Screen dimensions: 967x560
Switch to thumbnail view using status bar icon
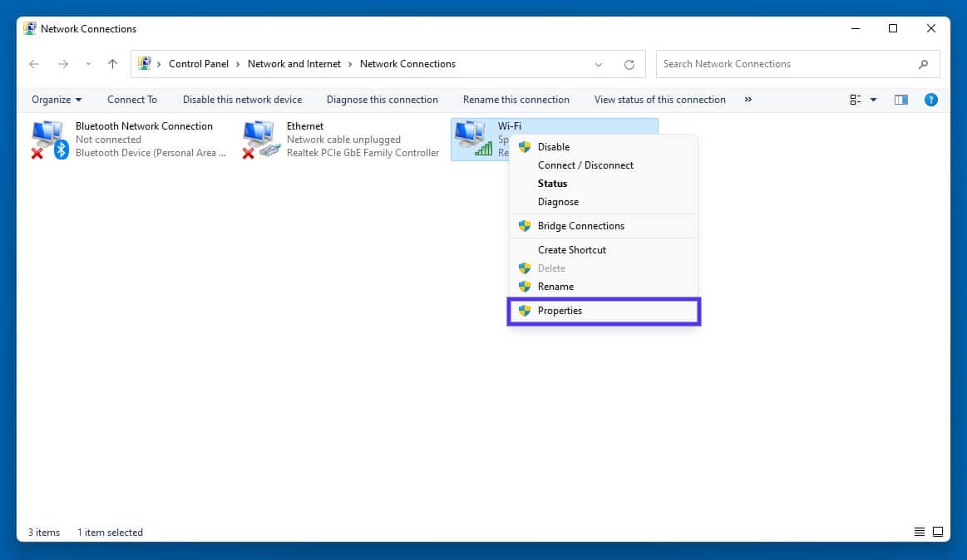939,532
